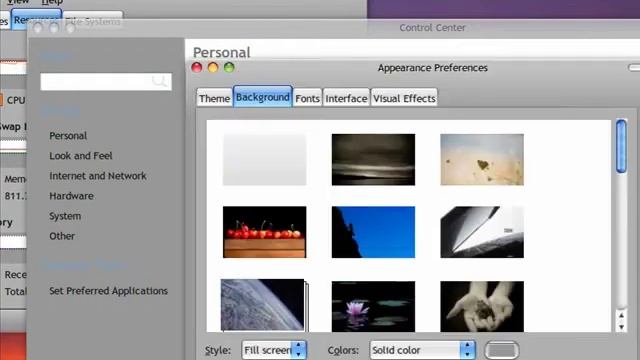640x360 pixels.
Task: Click the scrollbar up arrow
Action: pos(621,316)
